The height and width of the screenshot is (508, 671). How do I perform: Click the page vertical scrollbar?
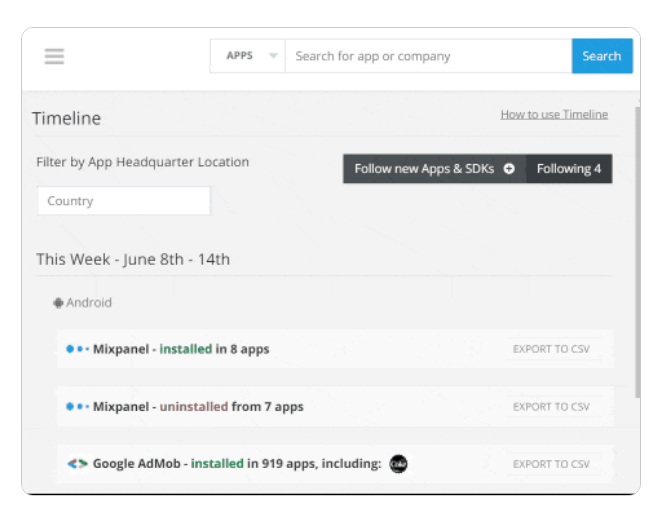coord(637,250)
